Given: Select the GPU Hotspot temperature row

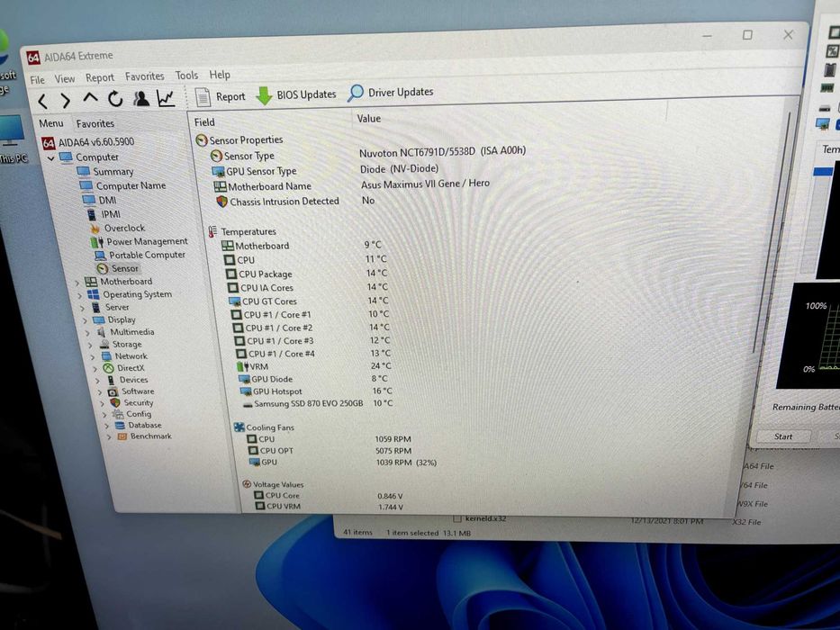Looking at the screenshot, I should pos(316,391).
